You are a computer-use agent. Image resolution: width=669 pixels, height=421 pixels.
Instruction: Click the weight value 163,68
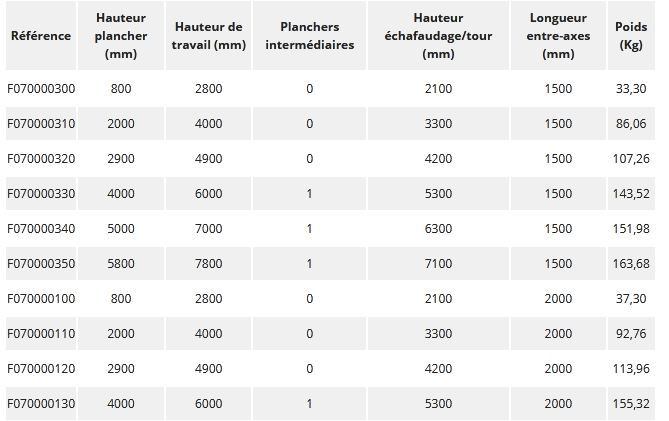coord(631,264)
